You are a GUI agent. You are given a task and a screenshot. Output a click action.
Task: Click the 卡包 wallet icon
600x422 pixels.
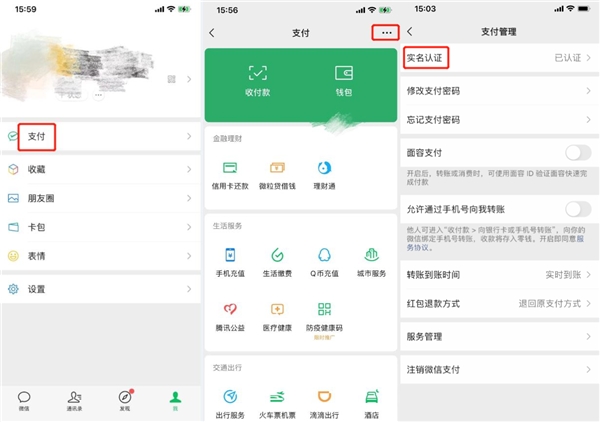click(13, 227)
